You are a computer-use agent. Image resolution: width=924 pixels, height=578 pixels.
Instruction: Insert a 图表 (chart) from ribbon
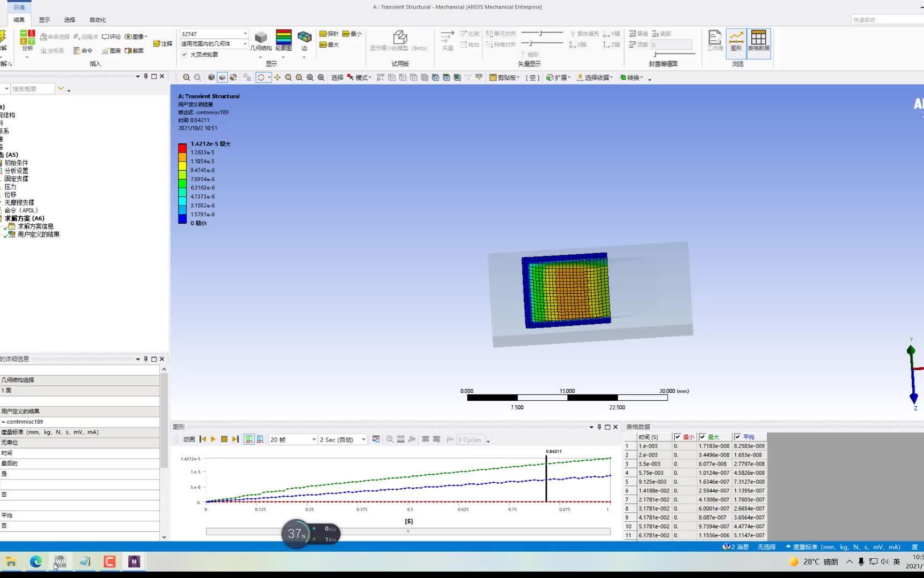point(111,50)
